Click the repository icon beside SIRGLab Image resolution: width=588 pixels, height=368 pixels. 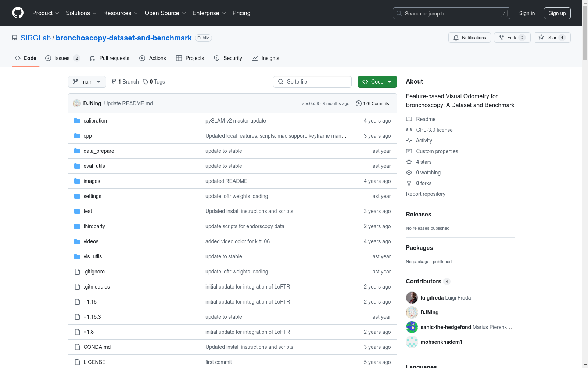[15, 38]
